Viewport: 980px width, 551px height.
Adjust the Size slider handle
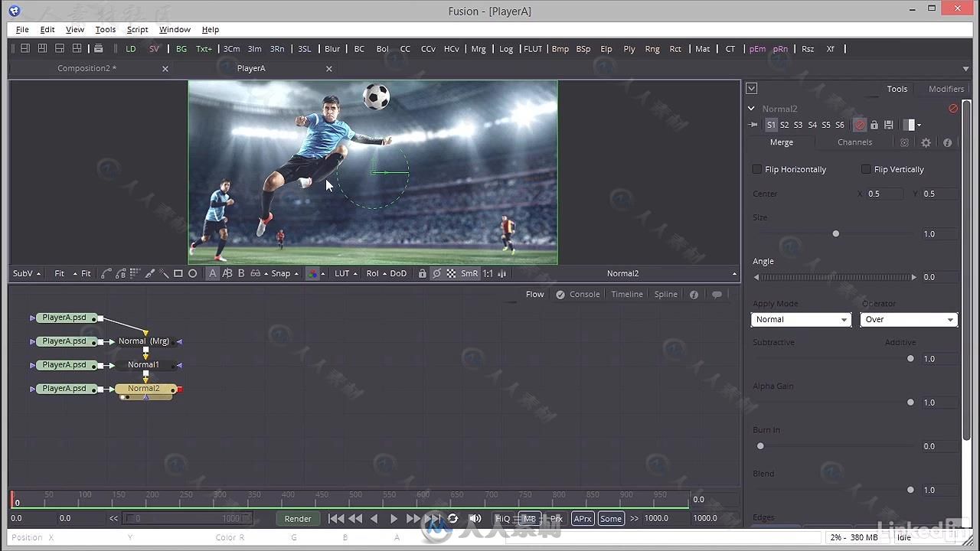coord(836,233)
